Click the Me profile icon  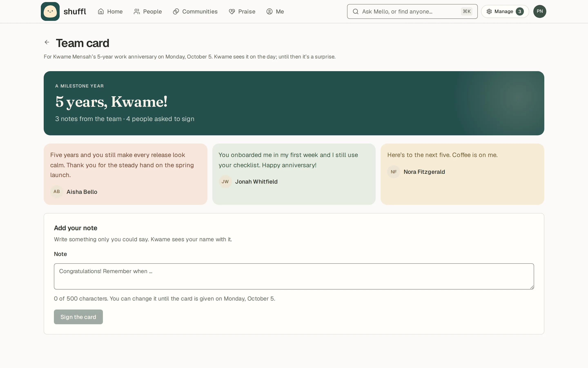(x=269, y=11)
